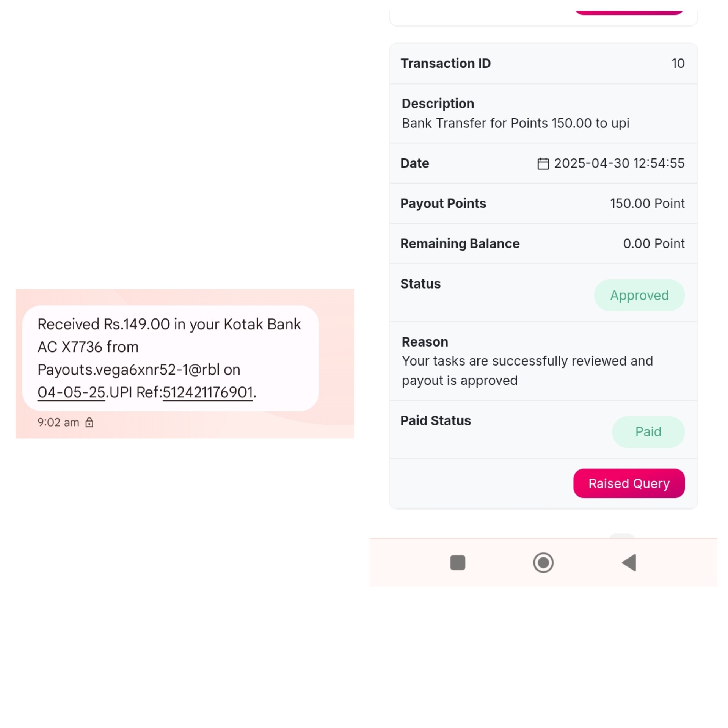
Task: Tap the date value 2025-04-30 12:54:55
Action: pyautogui.click(x=619, y=163)
